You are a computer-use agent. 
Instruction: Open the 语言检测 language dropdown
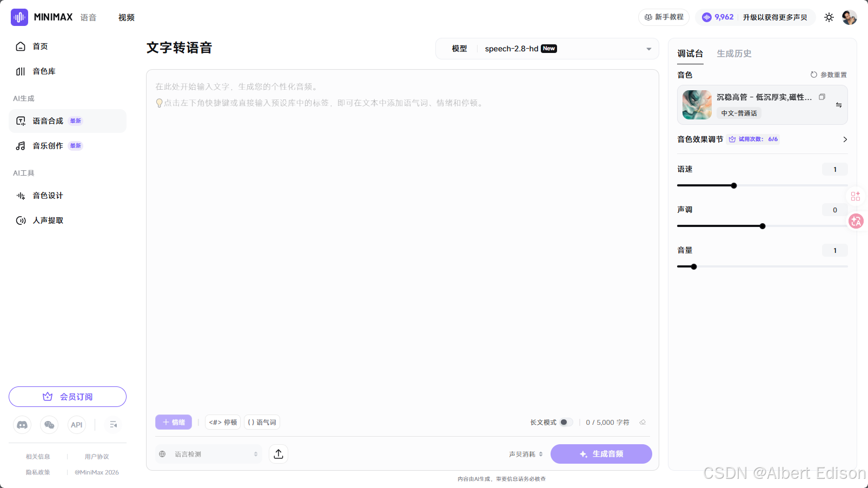[208, 453]
